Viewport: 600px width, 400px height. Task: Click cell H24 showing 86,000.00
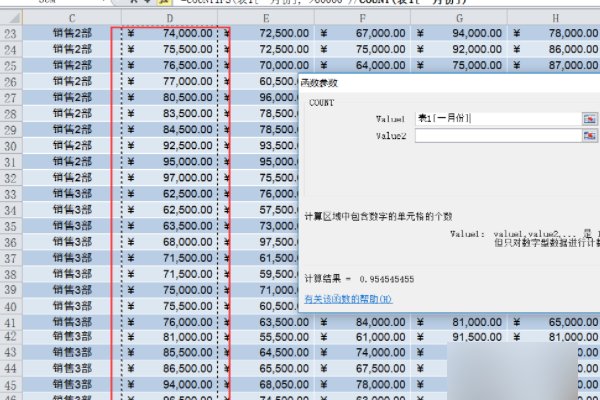(x=554, y=49)
